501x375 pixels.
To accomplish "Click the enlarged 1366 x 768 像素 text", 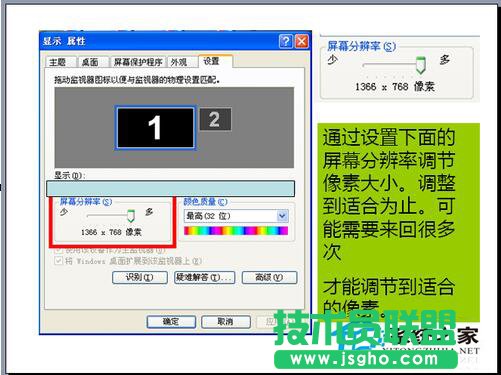I will pos(395,87).
